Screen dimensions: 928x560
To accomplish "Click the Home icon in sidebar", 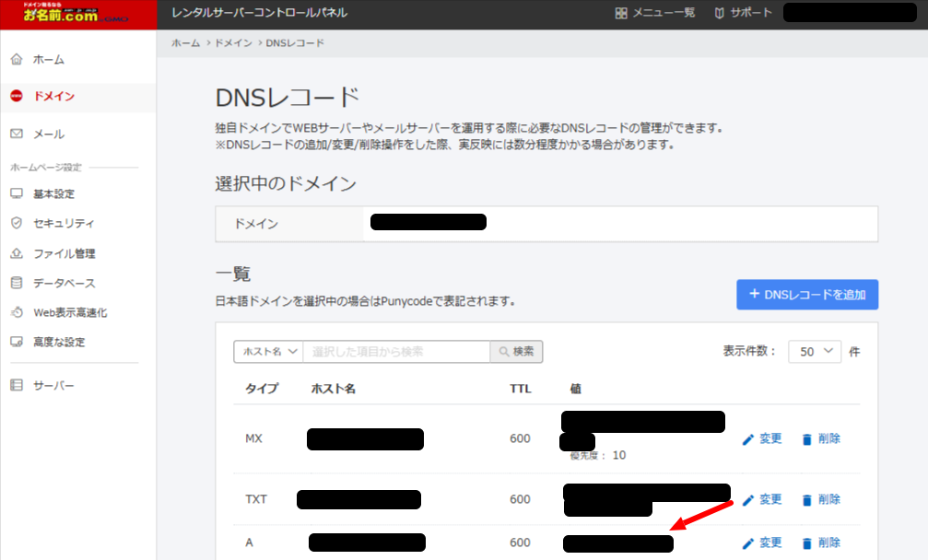I will pyautogui.click(x=16, y=60).
